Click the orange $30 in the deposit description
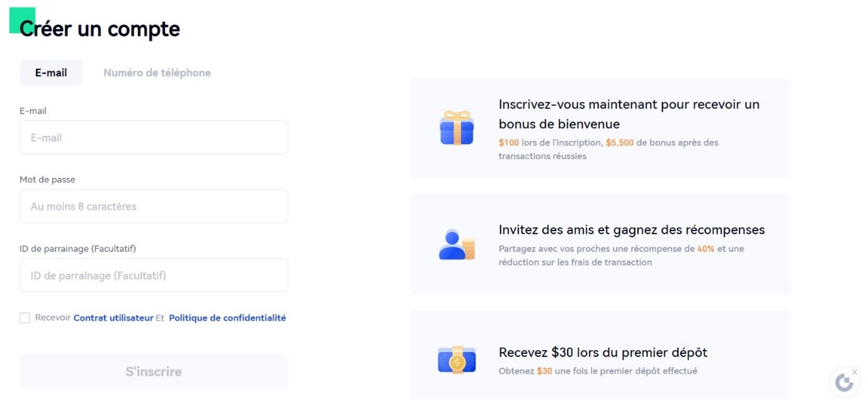This screenshot has height=399, width=868. tap(544, 371)
